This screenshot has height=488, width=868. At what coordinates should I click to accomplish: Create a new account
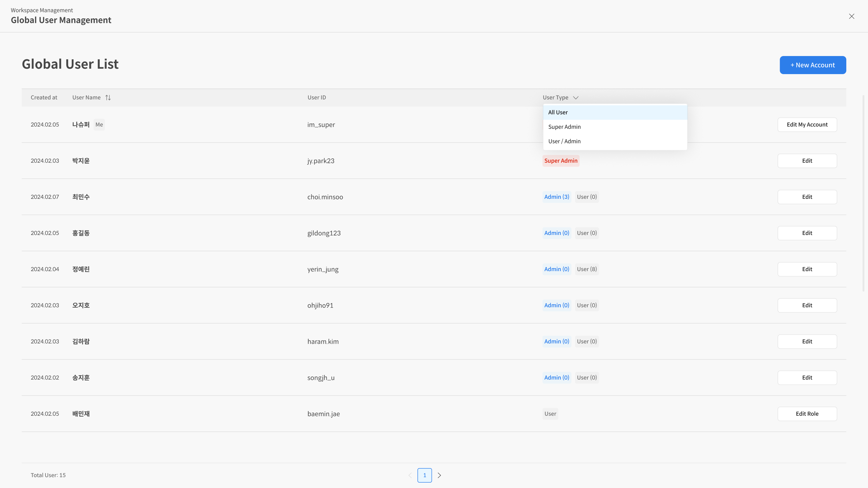point(813,65)
